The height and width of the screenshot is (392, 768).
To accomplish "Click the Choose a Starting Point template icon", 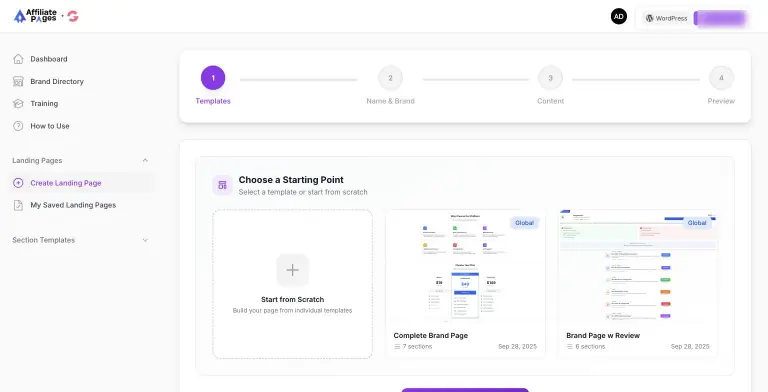I will [222, 185].
